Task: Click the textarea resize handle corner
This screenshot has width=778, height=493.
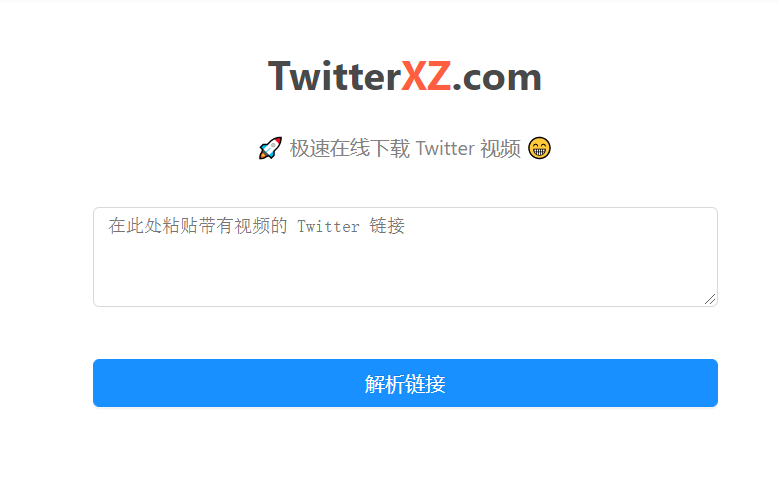Action: click(710, 299)
